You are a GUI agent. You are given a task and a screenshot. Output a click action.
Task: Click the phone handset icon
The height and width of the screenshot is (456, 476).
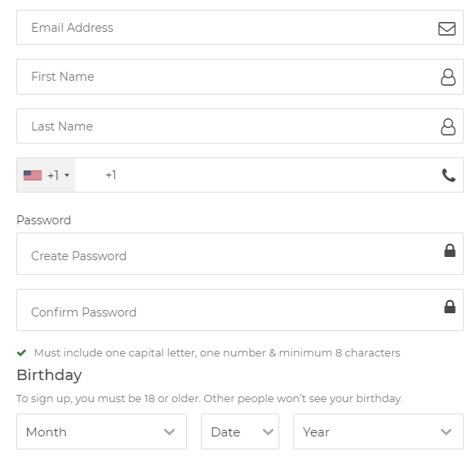click(x=448, y=175)
